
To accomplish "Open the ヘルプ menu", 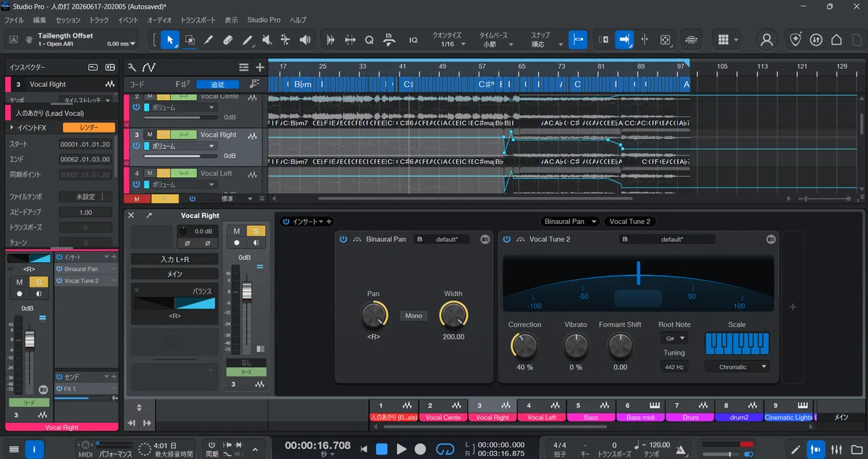I will click(298, 20).
